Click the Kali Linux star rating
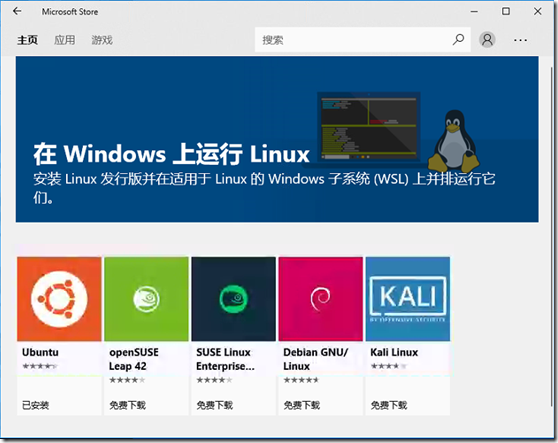The height and width of the screenshot is (443, 558). click(x=388, y=366)
